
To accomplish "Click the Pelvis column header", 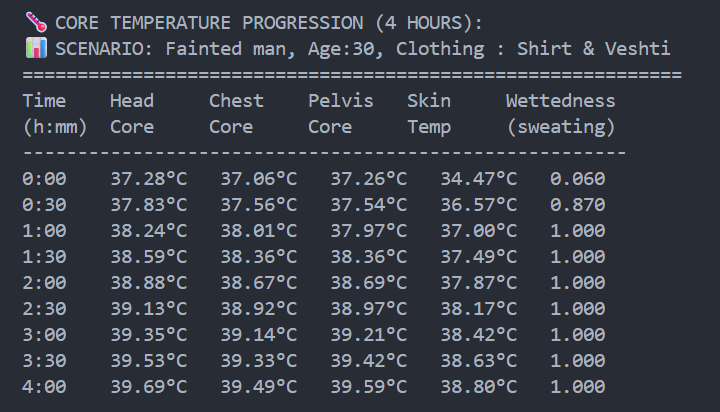I will tap(341, 100).
